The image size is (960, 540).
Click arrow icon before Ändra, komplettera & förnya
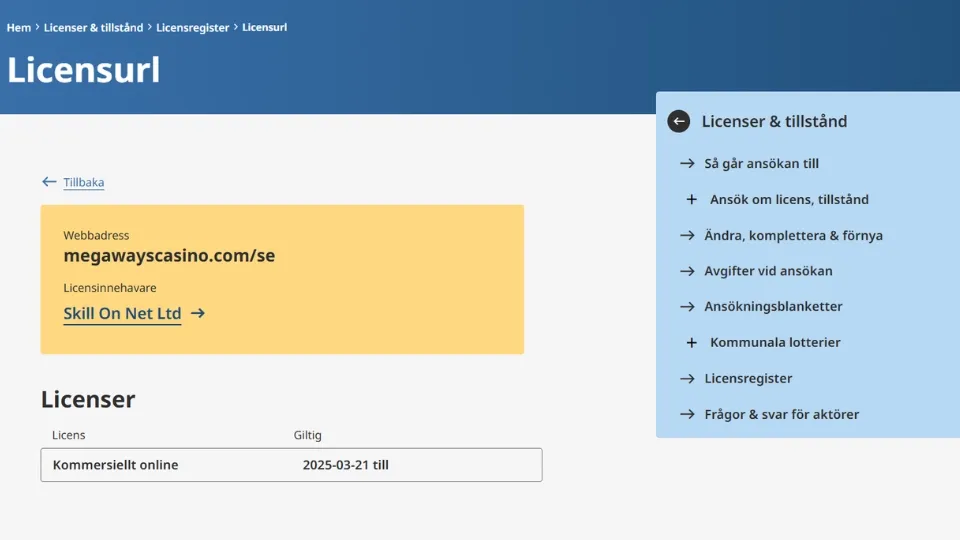[687, 236]
